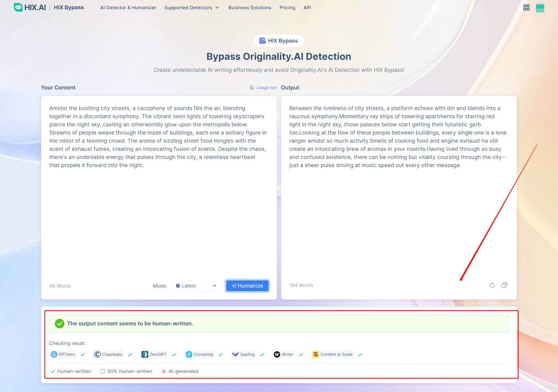Open the Mode dropdown set to Latest
The height and width of the screenshot is (392, 558).
click(196, 286)
